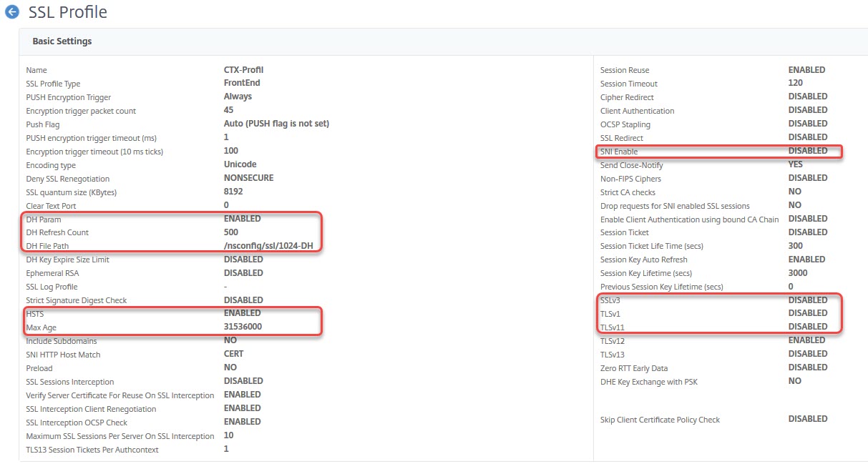The width and height of the screenshot is (868, 464).
Task: Select Verify Server Certificate For Reuse label
Action: pos(120,396)
